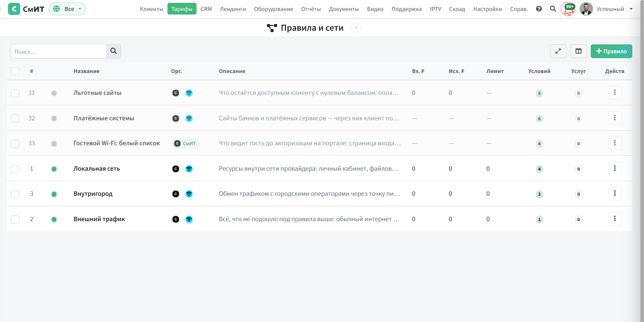
Task: Click the grey status dot for Платёжные системы
Action: click(54, 118)
